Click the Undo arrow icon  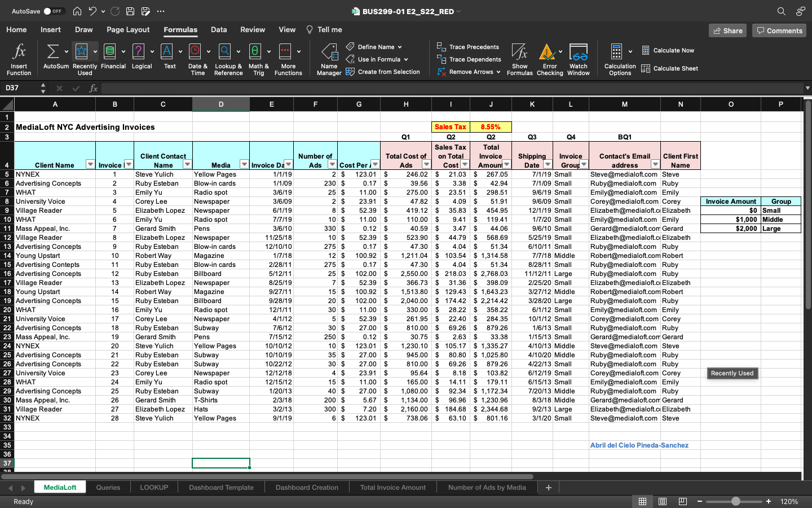[92, 11]
